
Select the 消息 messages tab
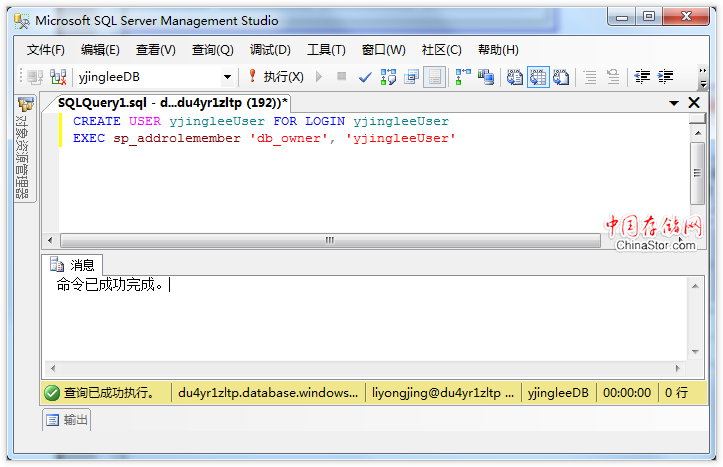point(72,265)
